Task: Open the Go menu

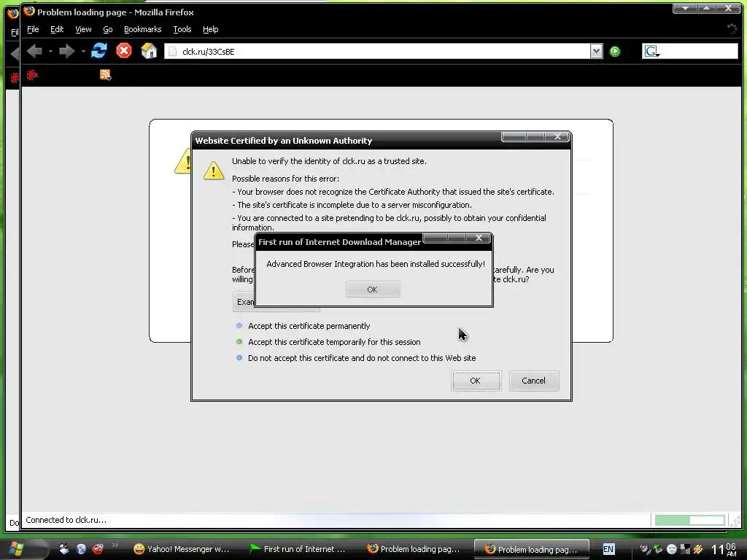Action: pyautogui.click(x=108, y=29)
